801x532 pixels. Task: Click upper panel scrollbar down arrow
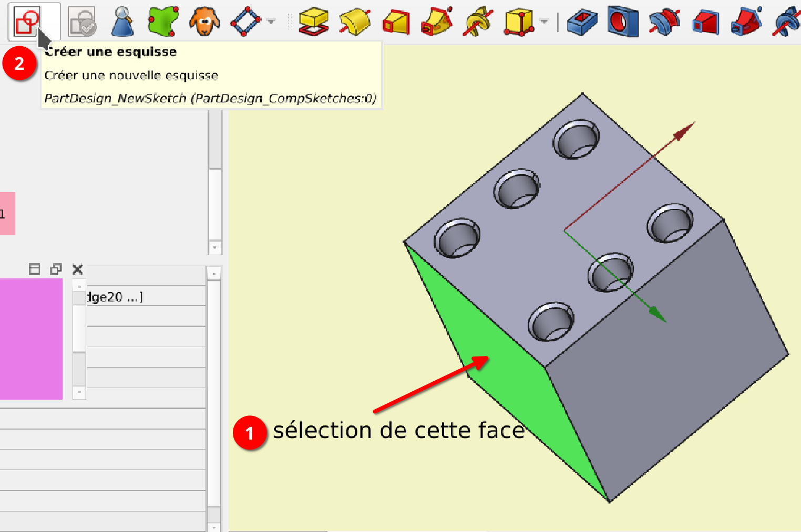point(214,247)
